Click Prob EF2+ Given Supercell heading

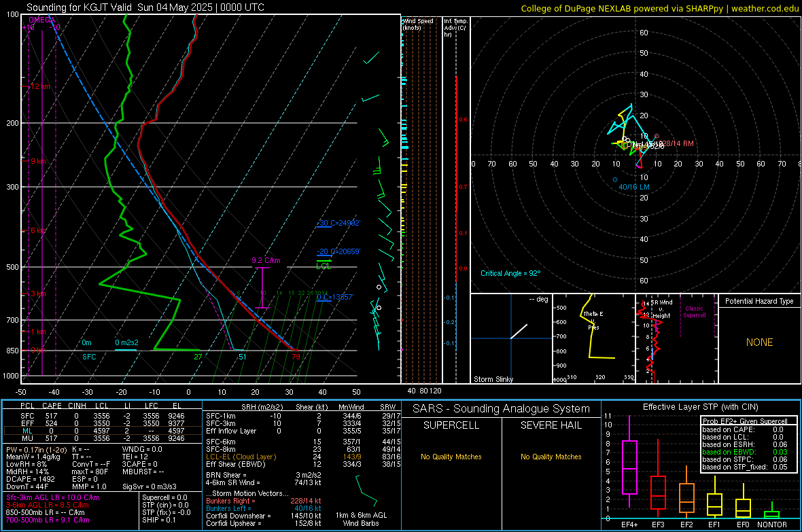point(745,421)
